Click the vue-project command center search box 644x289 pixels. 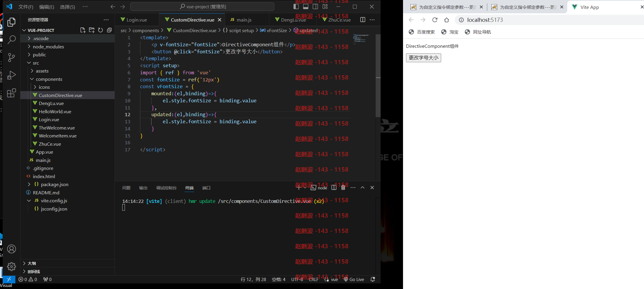(202, 6)
